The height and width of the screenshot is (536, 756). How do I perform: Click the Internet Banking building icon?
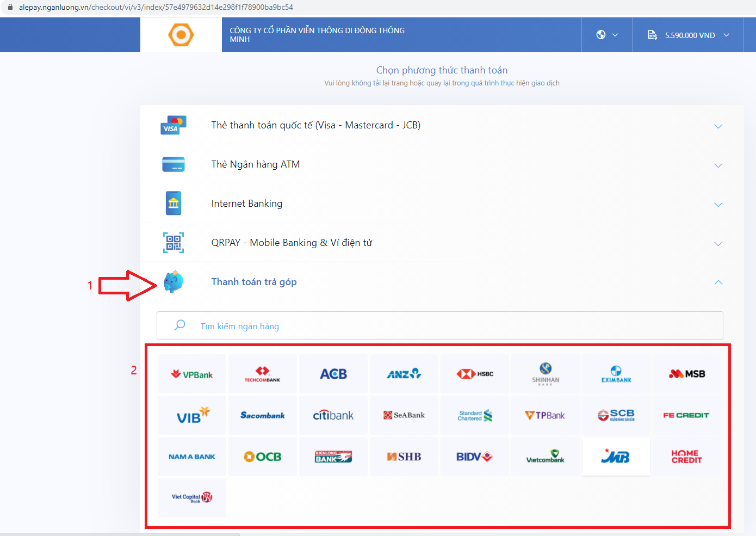(x=173, y=204)
